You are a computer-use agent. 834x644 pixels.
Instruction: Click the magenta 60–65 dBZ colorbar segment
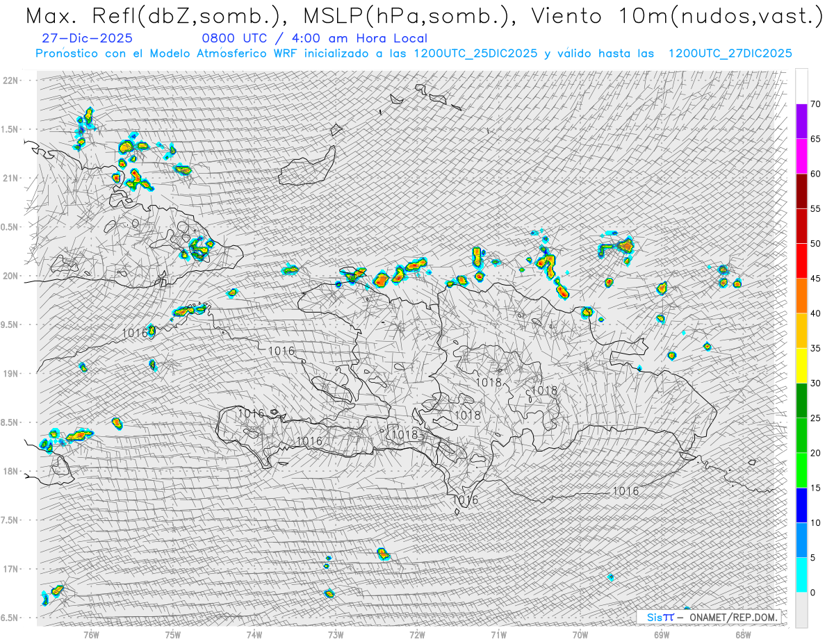click(801, 156)
